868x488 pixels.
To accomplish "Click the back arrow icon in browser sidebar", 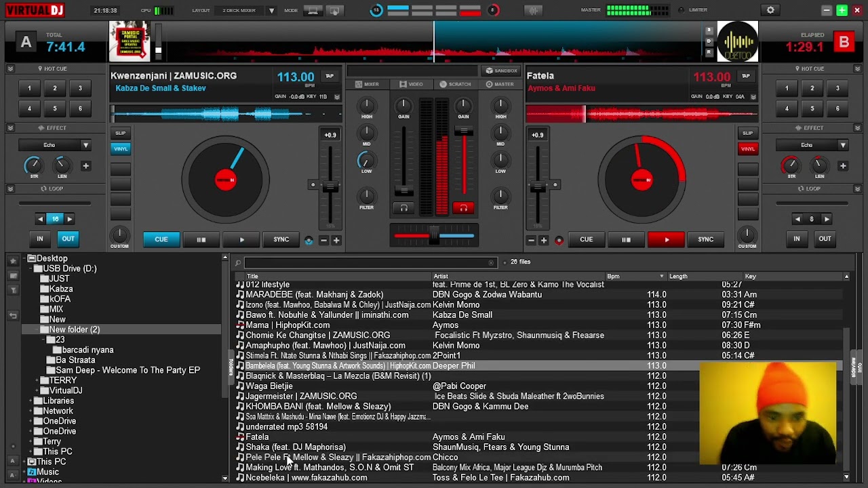I will pos(13,316).
